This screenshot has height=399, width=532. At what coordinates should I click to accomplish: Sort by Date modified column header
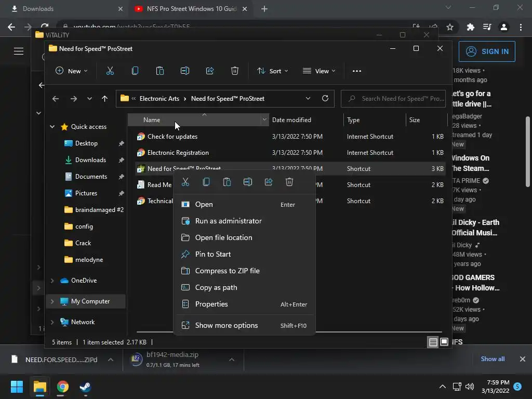[305, 120]
